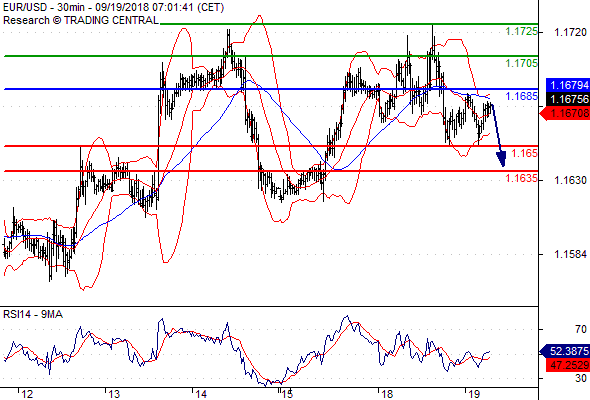Click the blue 1.1685 pivot label
590x400 pixels.
(x=522, y=96)
